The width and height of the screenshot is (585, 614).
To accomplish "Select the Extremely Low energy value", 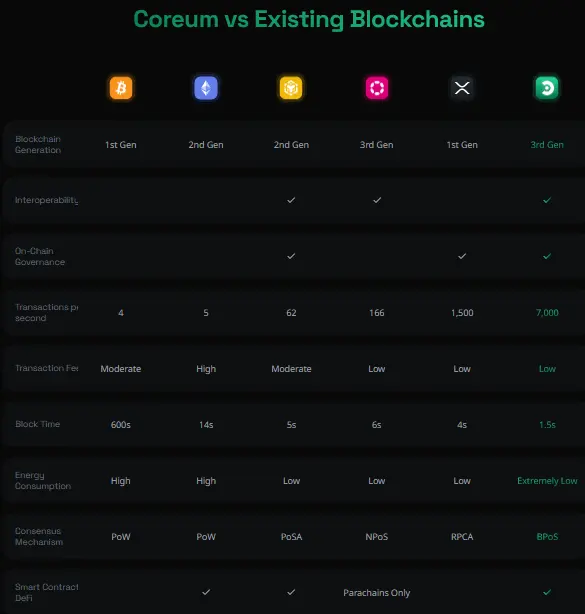I will tap(547, 480).
